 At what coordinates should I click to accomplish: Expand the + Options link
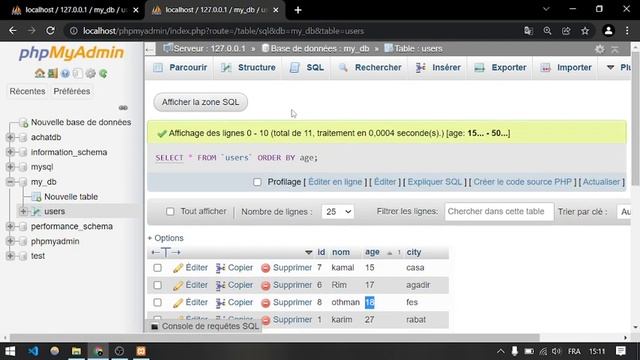pyautogui.click(x=166, y=238)
